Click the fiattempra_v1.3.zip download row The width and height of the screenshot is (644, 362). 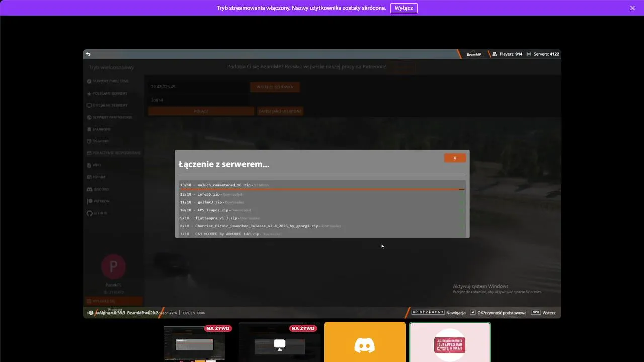coord(321,218)
